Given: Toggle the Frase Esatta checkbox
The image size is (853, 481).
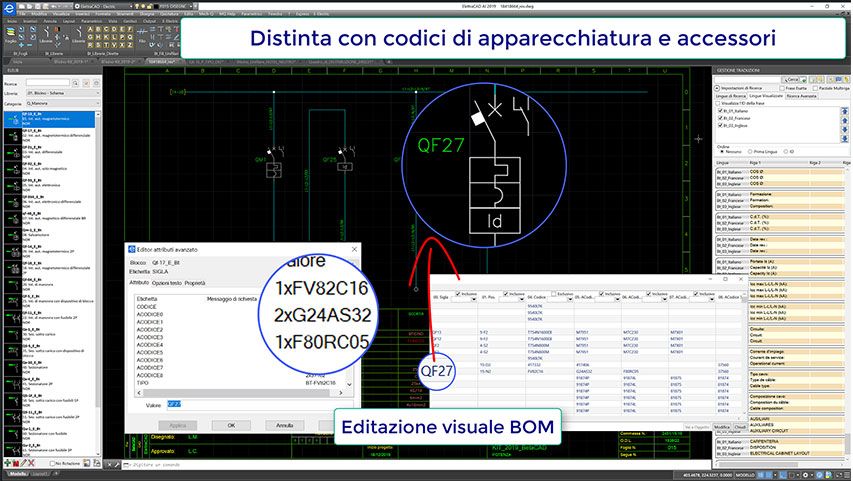Looking at the screenshot, I should pyautogui.click(x=782, y=88).
